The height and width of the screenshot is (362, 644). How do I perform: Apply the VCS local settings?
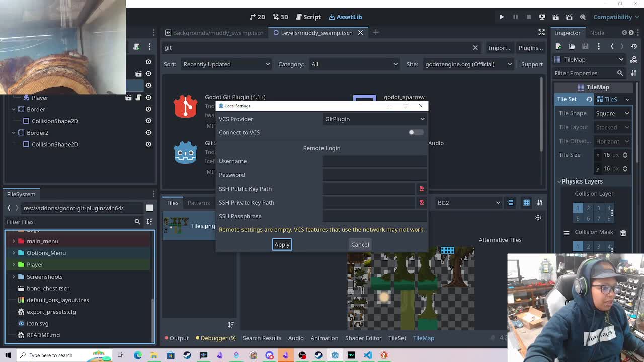pyautogui.click(x=282, y=244)
